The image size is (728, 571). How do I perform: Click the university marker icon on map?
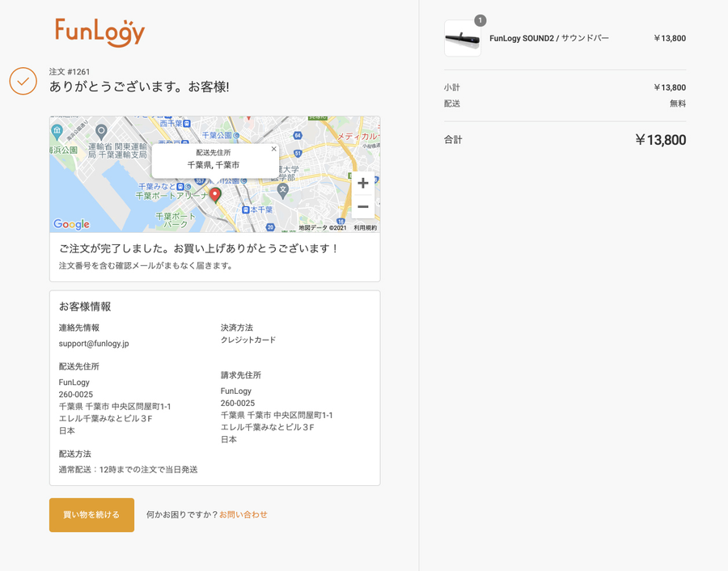[283, 189]
